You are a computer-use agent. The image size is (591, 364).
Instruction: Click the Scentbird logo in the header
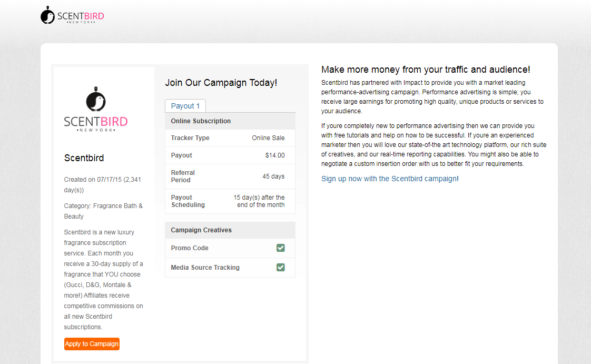[x=72, y=15]
